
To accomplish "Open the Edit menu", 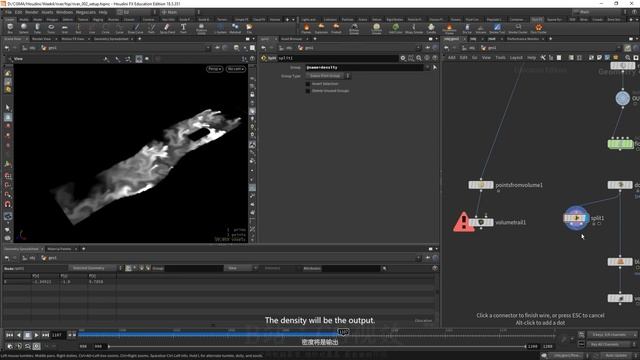I will [18, 12].
